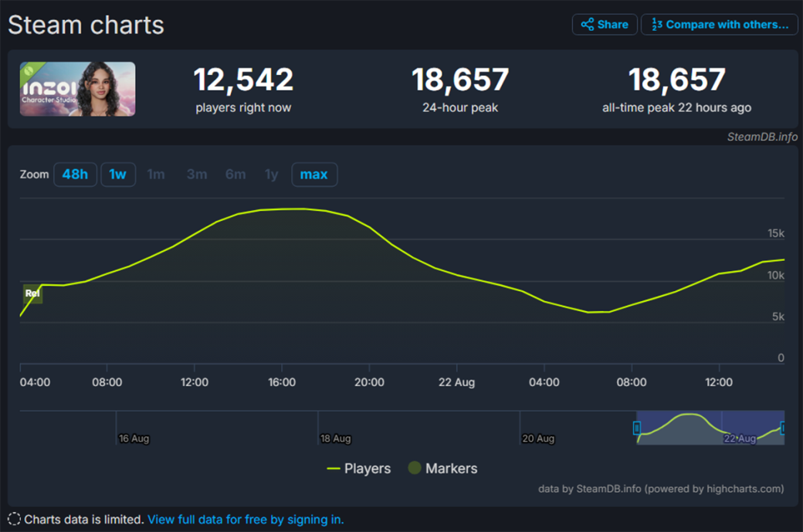Click the 24-hour peak label
803x532 pixels.
point(460,107)
